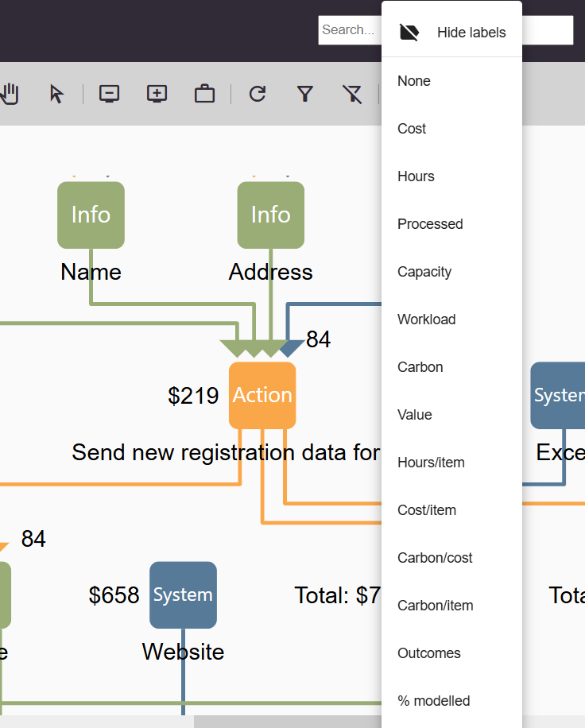Screen dimensions: 585x728
Task: Click the Info node above Name
Action: (91, 215)
